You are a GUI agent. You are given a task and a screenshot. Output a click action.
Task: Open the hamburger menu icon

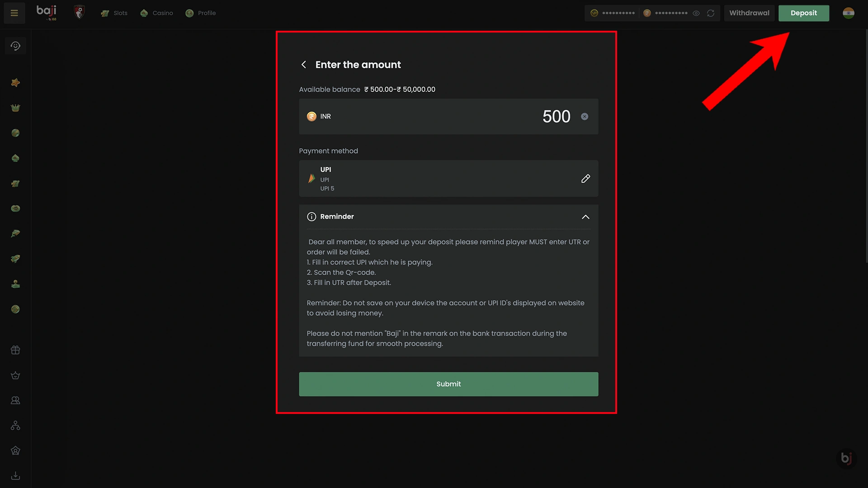click(14, 13)
